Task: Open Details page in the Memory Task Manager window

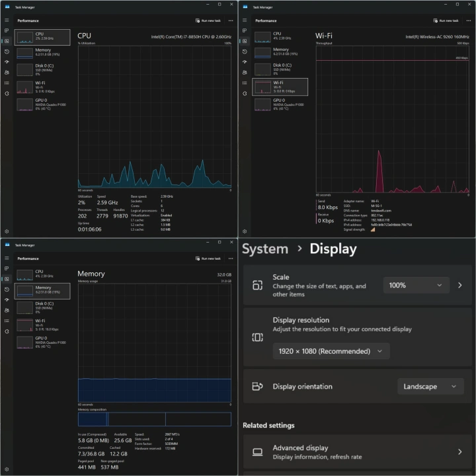Action: (x=6, y=321)
